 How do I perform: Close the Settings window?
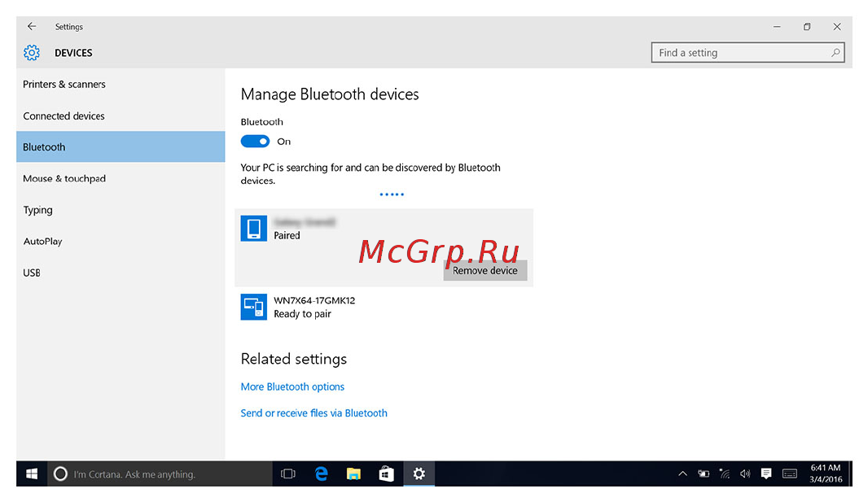[837, 27]
